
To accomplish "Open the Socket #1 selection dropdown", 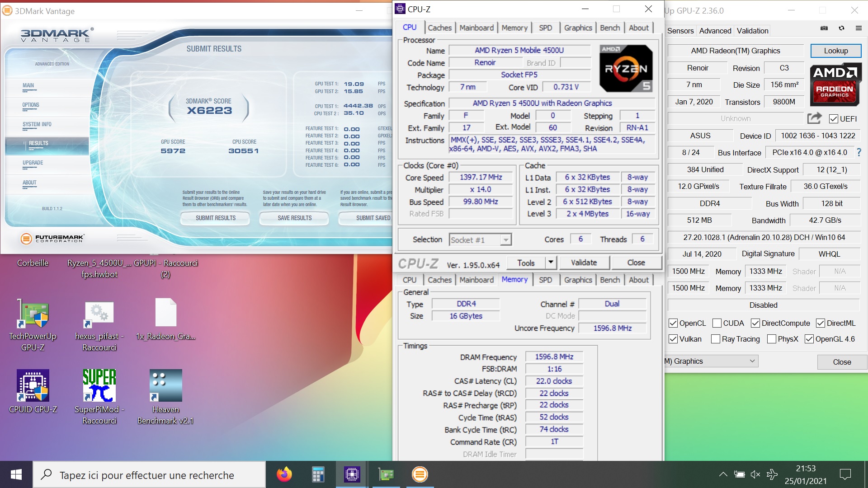I will coord(480,240).
